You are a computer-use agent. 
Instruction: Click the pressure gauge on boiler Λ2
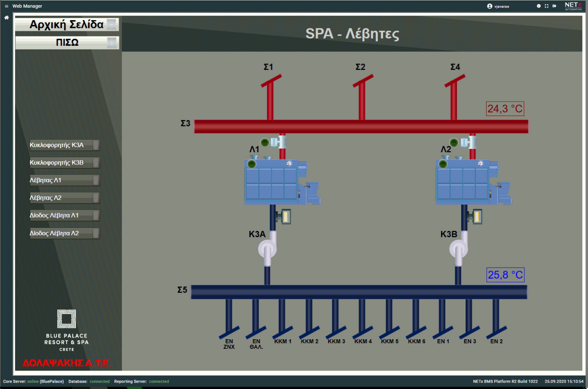(x=480, y=163)
